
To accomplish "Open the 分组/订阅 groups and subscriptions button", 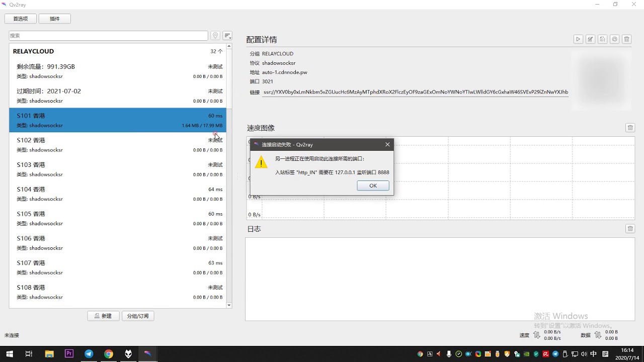I will 138,316.
